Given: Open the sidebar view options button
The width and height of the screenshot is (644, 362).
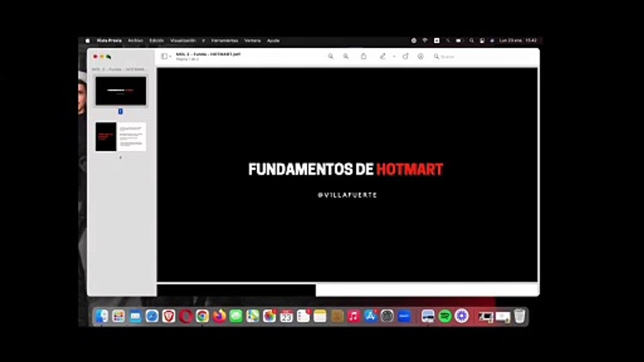Looking at the screenshot, I should pos(166,56).
